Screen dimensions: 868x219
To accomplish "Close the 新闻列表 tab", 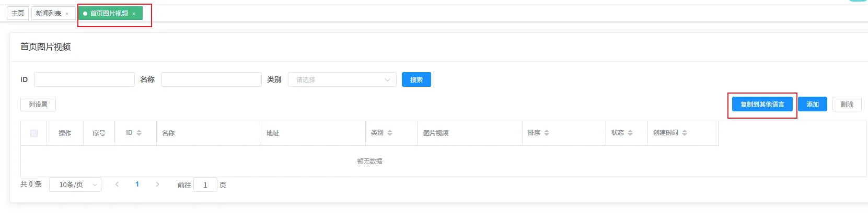I will [67, 14].
